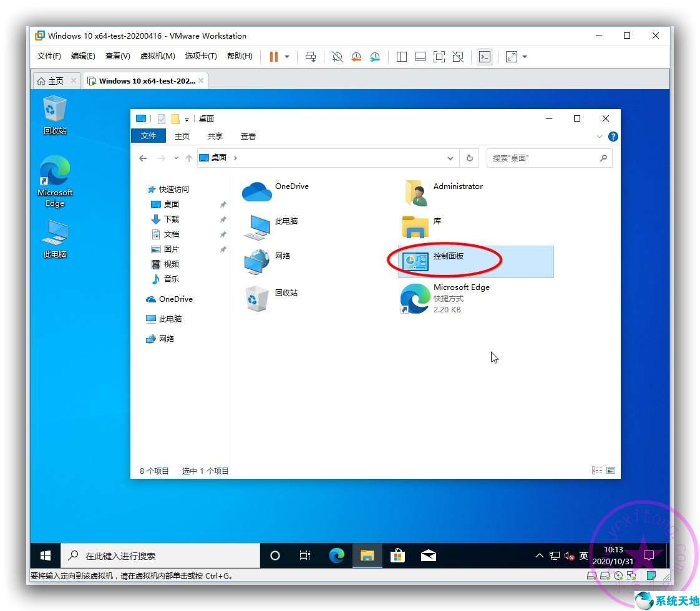
Task: Switch to the 查看 ribbon tab
Action: pos(247,136)
